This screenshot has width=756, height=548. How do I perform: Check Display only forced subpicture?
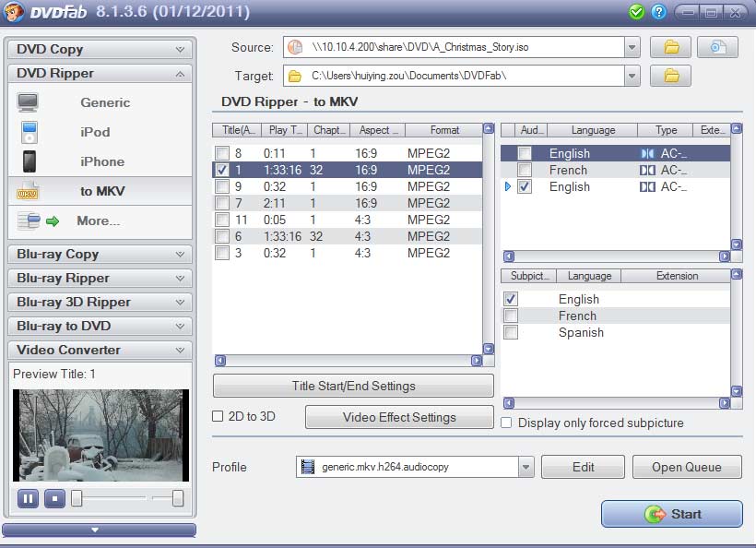coord(507,423)
